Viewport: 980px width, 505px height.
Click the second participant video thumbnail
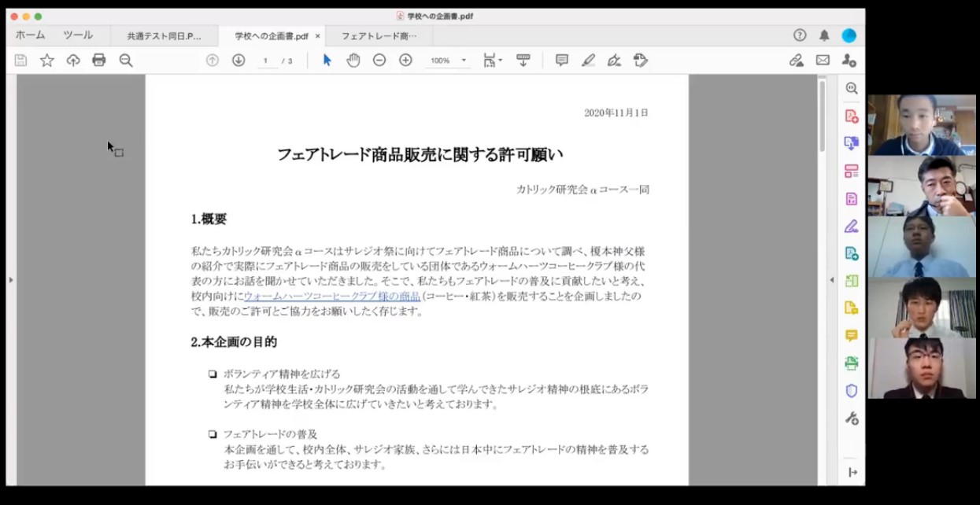pyautogui.click(x=922, y=186)
